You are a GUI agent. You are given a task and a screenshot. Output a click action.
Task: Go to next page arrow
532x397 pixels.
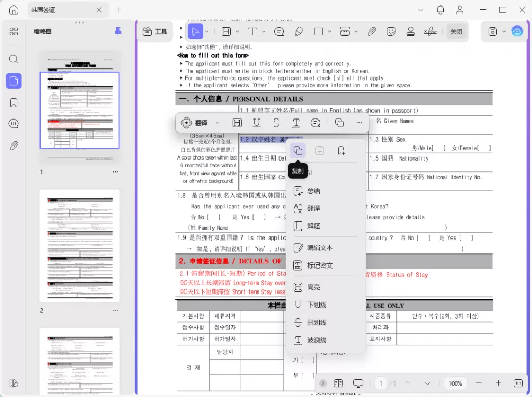(427, 383)
